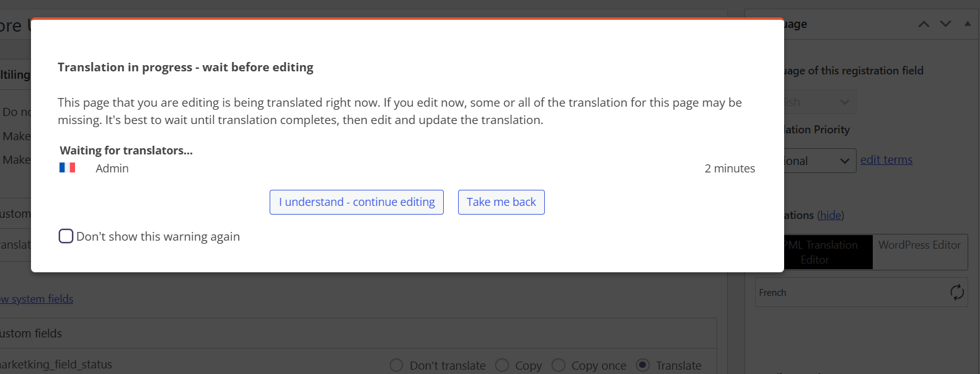Open the 'system fields' link
This screenshot has height=374, width=980.
(37, 299)
